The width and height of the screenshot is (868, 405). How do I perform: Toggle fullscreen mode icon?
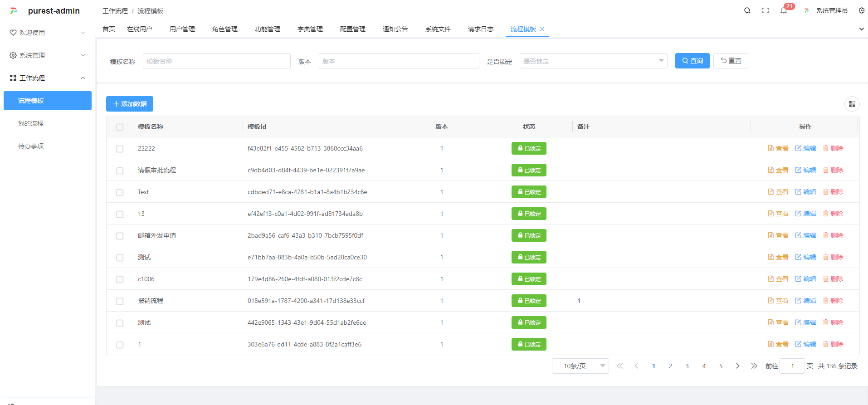coord(765,10)
